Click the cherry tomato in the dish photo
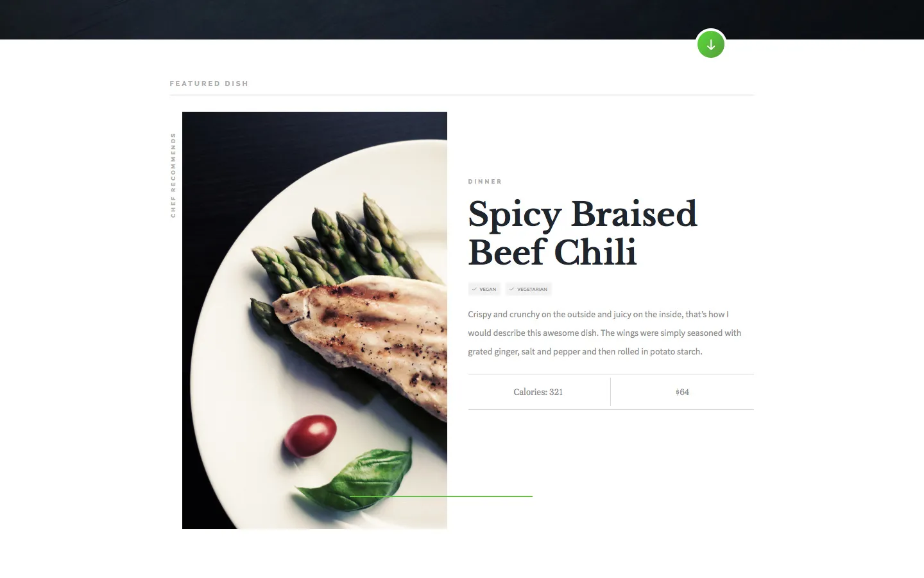Viewport: 924px width, 578px height. (x=311, y=435)
